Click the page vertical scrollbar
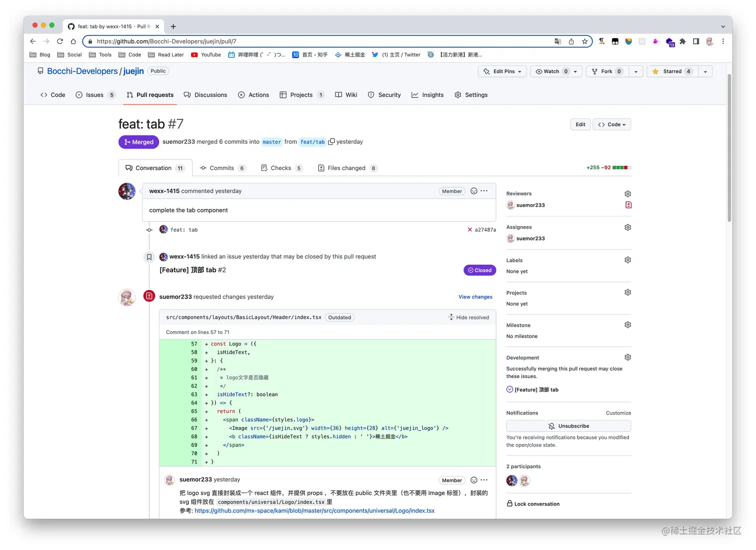Image resolution: width=756 pixels, height=550 pixels. 729,148
